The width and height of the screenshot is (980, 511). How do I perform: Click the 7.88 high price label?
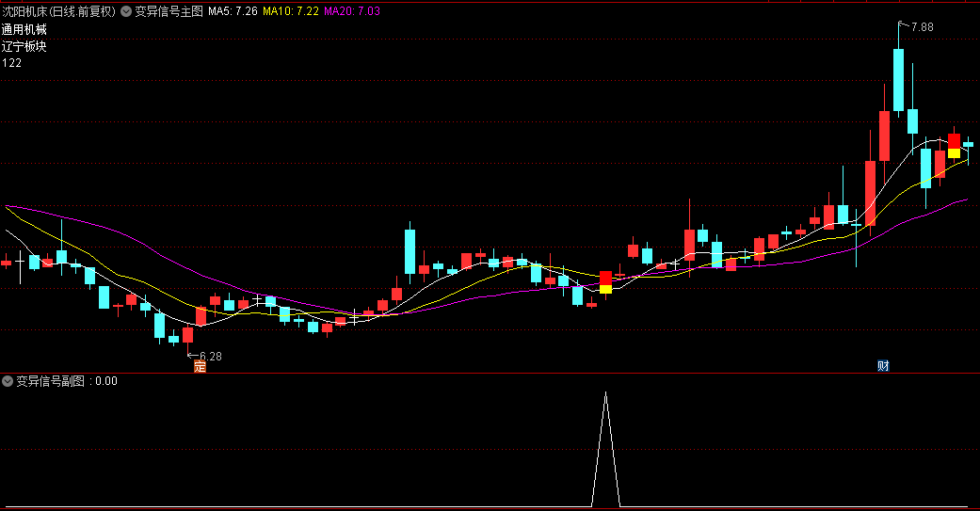click(x=922, y=27)
